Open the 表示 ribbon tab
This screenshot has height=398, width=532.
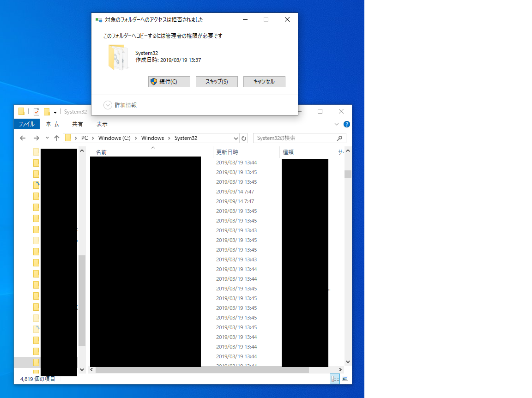102,124
